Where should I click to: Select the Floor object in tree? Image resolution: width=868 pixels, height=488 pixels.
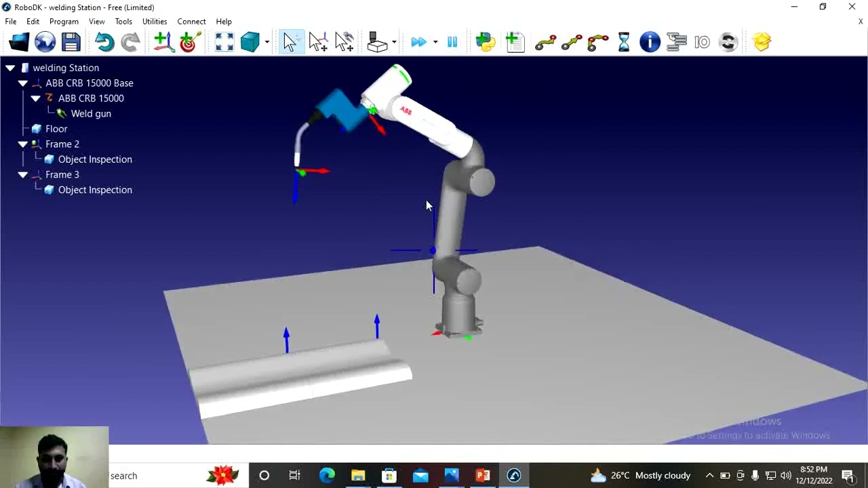pyautogui.click(x=56, y=129)
